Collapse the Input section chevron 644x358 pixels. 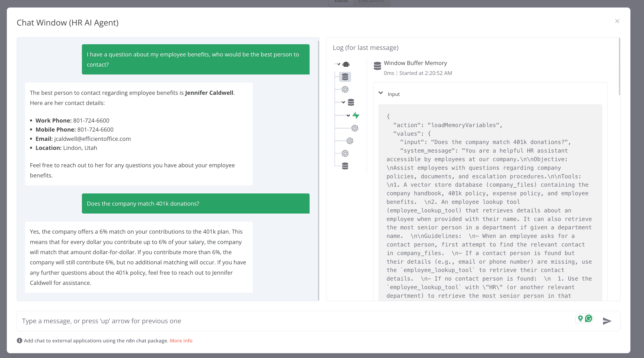(380, 93)
